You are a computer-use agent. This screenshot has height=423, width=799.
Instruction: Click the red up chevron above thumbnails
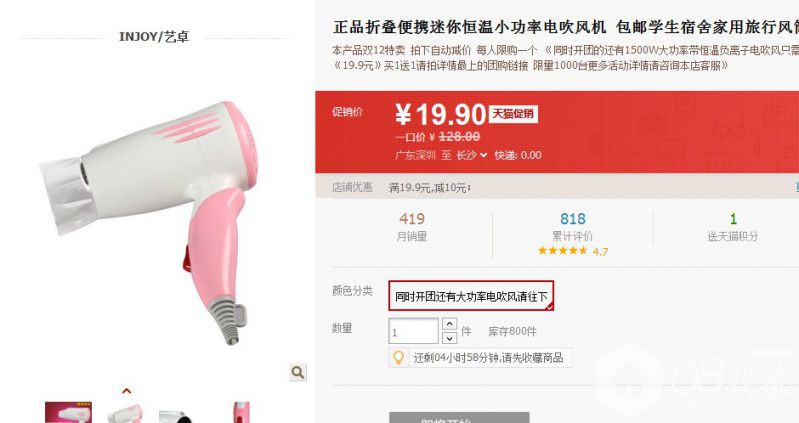click(x=126, y=391)
